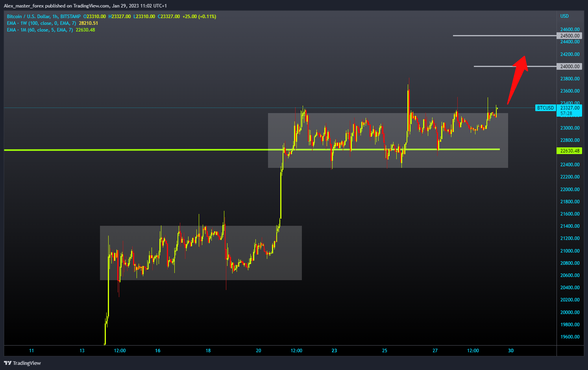Viewport: 588px width, 370px height.
Task: Click the open value O23310.00
Action: [94, 17]
